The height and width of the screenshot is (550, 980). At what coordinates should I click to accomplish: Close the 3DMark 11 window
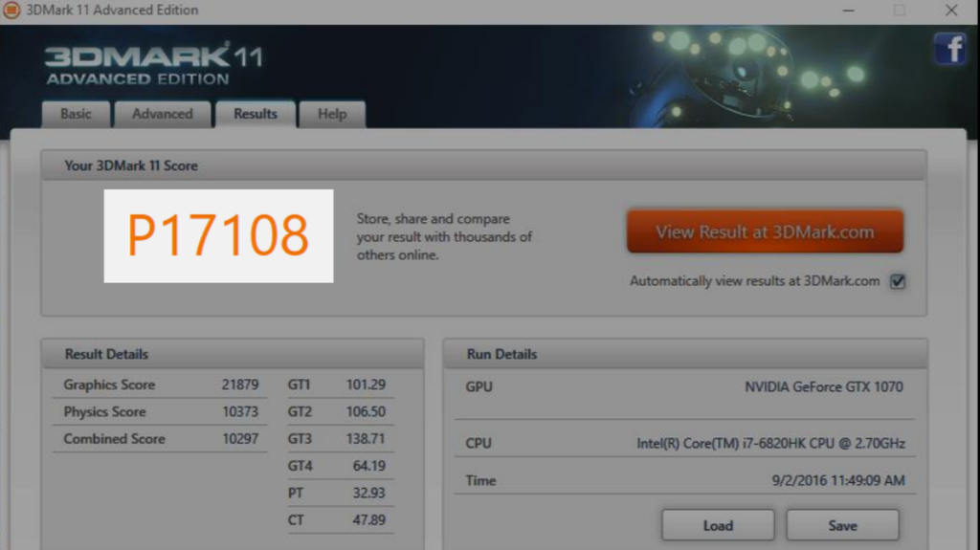point(951,11)
